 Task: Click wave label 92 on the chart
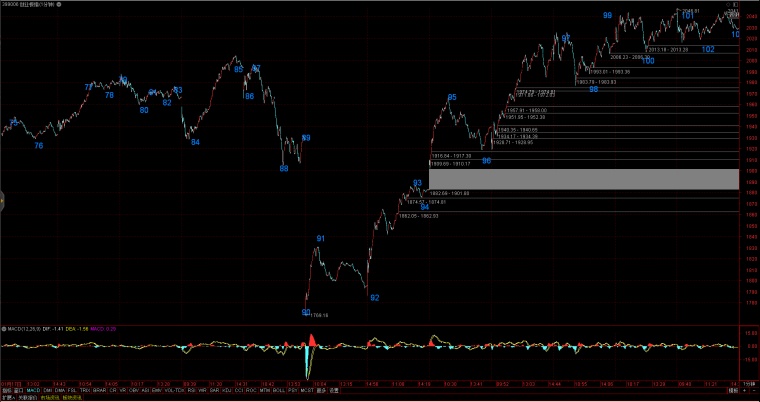(x=375, y=298)
